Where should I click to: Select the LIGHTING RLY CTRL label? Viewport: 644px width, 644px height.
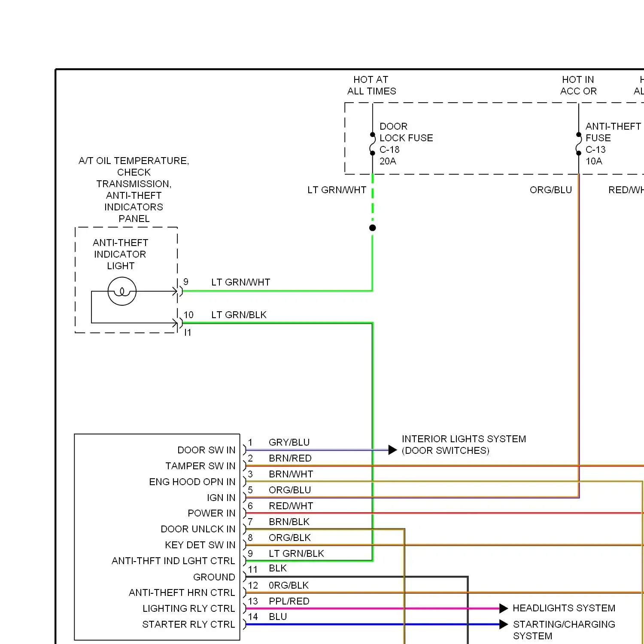click(x=189, y=608)
